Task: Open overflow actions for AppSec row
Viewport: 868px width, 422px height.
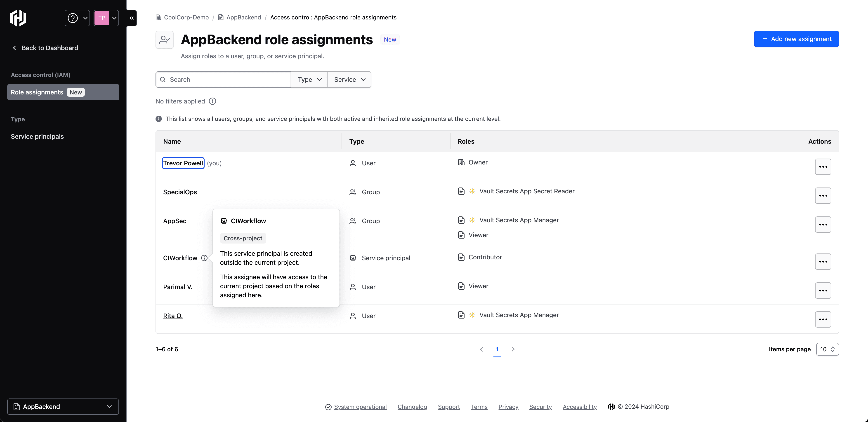Action: click(823, 225)
